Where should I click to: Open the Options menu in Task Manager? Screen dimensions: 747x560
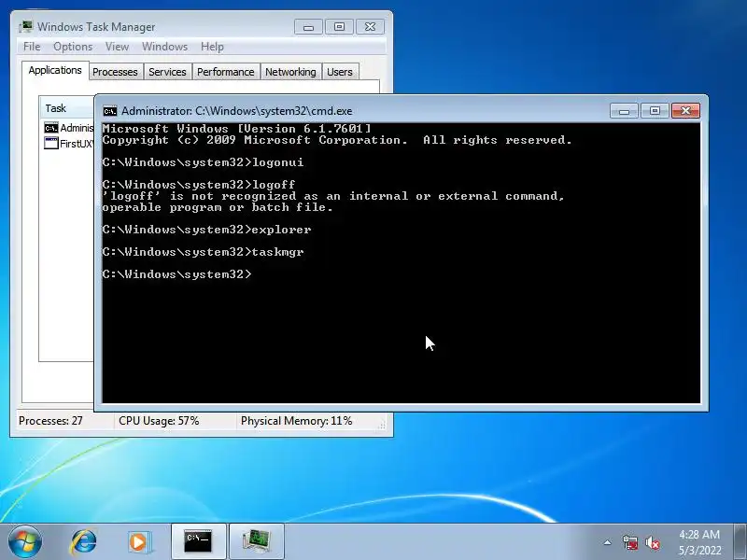(73, 47)
